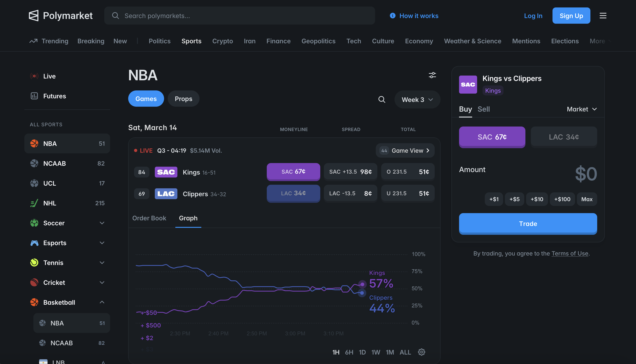Image resolution: width=636 pixels, height=364 pixels.
Task: Click the How it works info icon
Action: pos(393,16)
